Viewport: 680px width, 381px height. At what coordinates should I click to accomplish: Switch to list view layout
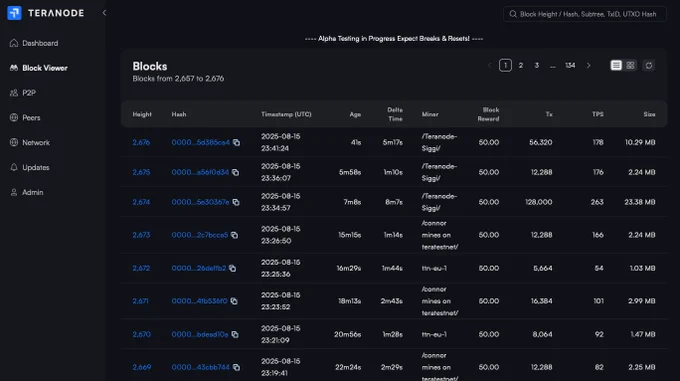pos(616,65)
